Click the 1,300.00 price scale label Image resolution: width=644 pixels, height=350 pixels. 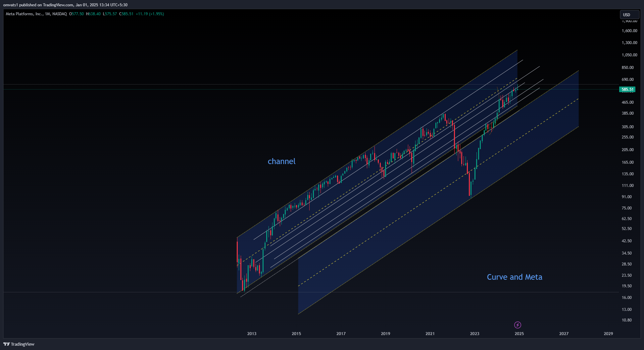pyautogui.click(x=629, y=43)
